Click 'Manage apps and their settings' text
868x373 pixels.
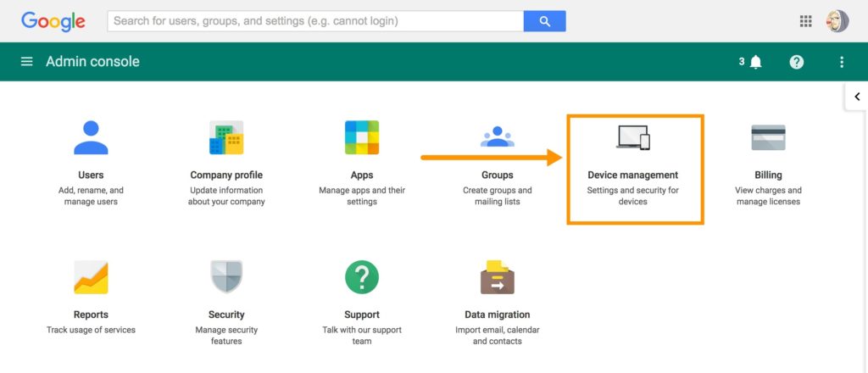pyautogui.click(x=362, y=196)
